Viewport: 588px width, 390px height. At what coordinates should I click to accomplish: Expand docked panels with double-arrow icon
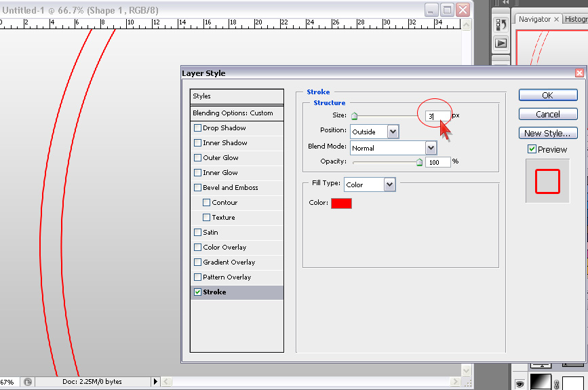coord(506,2)
